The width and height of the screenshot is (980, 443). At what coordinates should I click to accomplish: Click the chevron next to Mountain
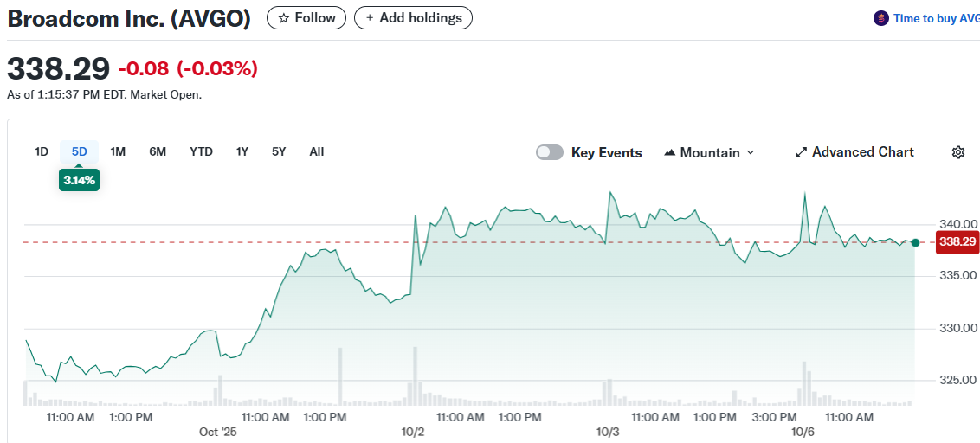pos(751,152)
